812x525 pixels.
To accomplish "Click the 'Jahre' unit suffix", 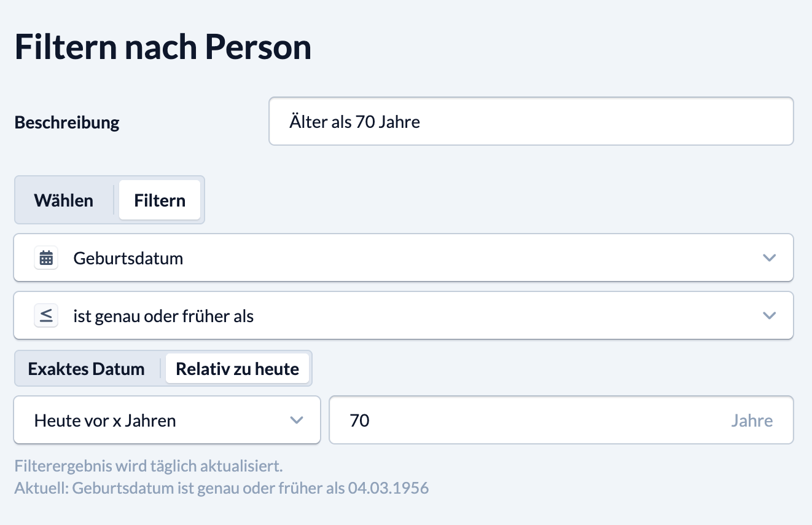I will [x=752, y=420].
